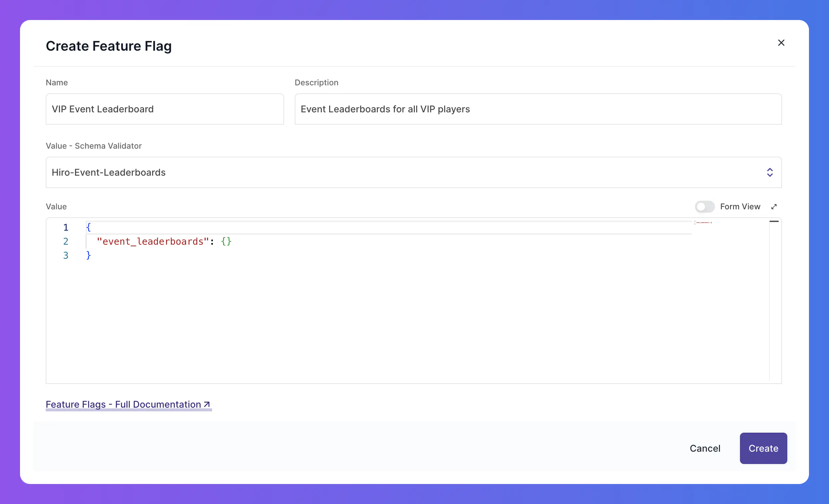This screenshot has width=829, height=504.
Task: Click the Create button to submit
Action: pos(763,448)
